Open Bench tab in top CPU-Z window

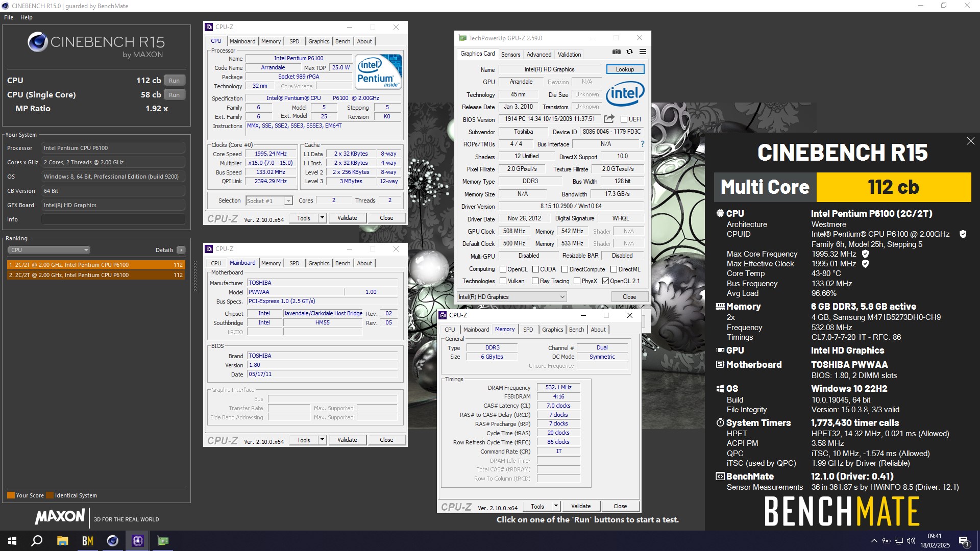[342, 41]
